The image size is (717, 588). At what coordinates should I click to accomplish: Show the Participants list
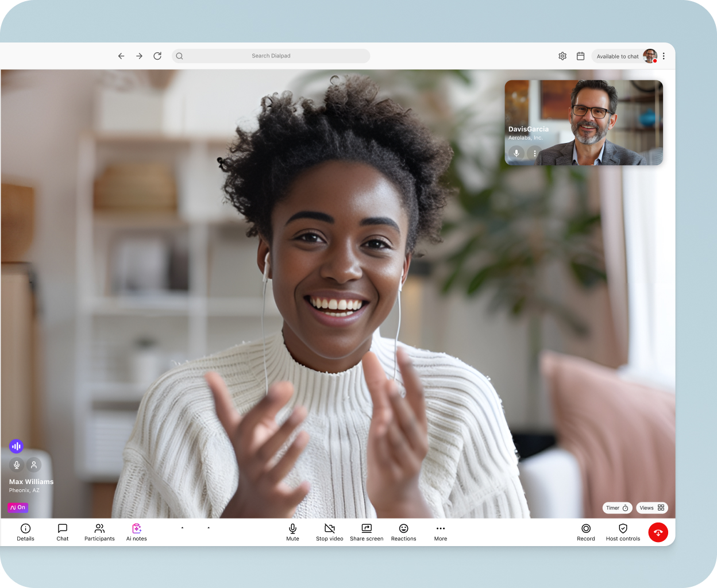tap(99, 532)
